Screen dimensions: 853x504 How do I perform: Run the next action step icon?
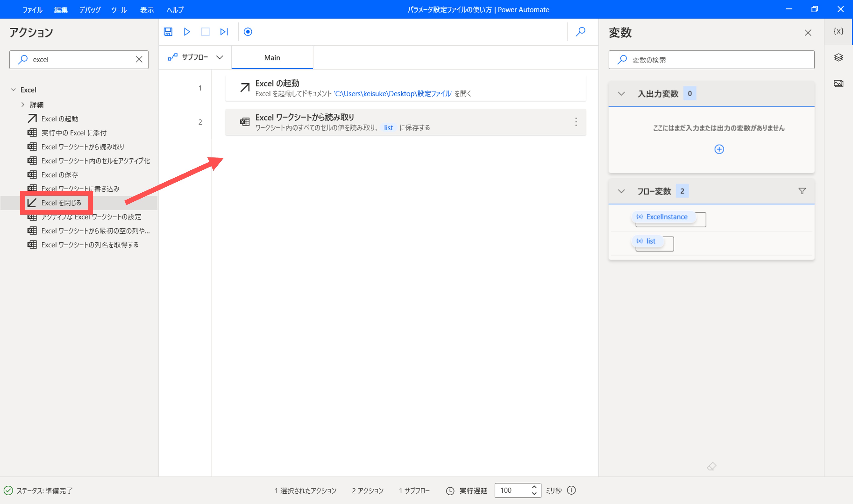[x=224, y=32]
